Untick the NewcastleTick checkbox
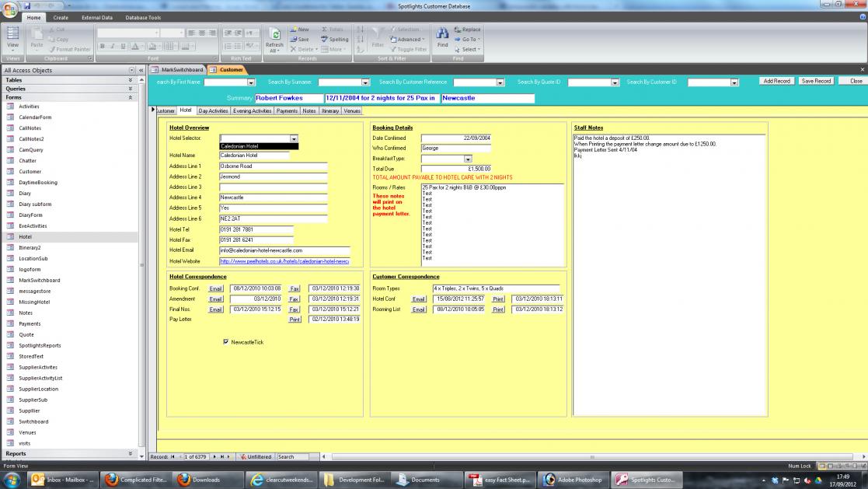 [225, 341]
